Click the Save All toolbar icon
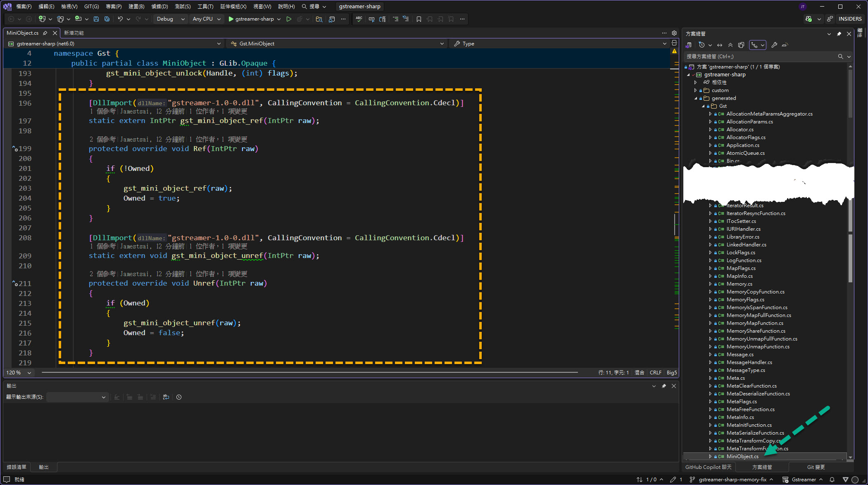This screenshot has width=868, height=485. tap(107, 19)
